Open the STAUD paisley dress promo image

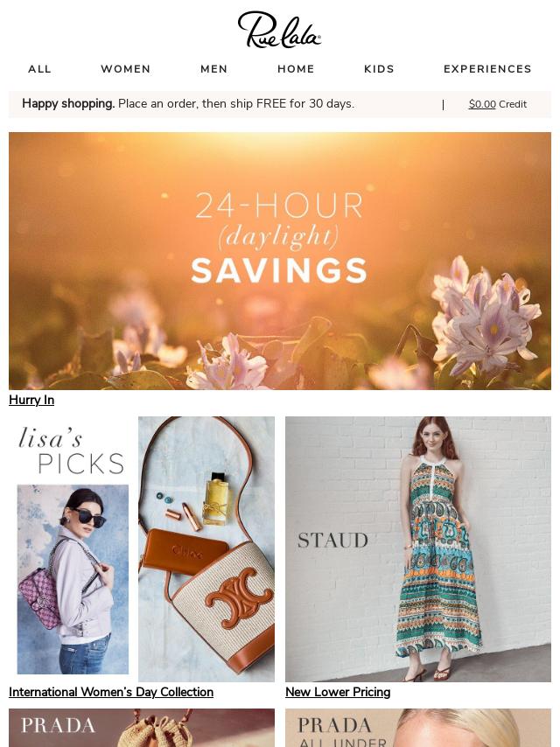[x=418, y=548]
